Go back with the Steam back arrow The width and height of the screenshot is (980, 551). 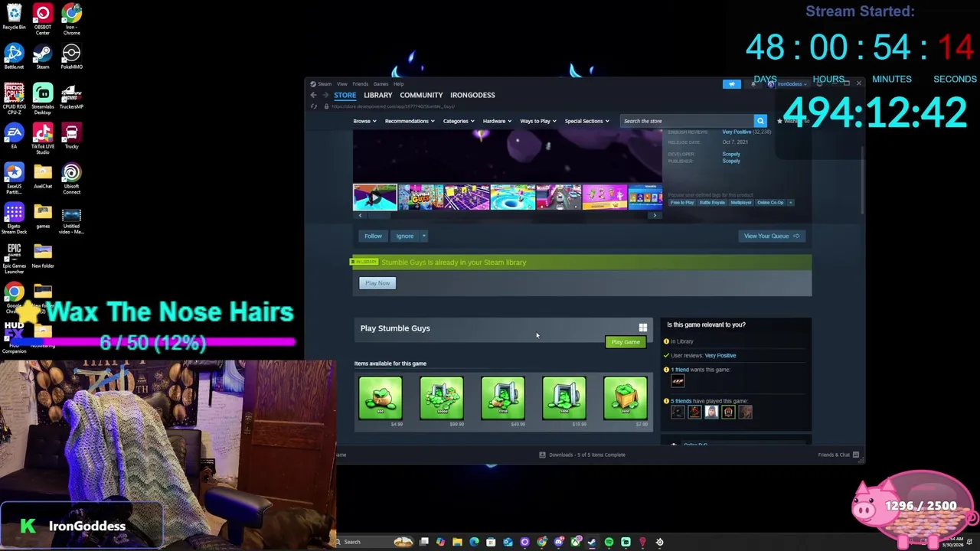pos(313,95)
